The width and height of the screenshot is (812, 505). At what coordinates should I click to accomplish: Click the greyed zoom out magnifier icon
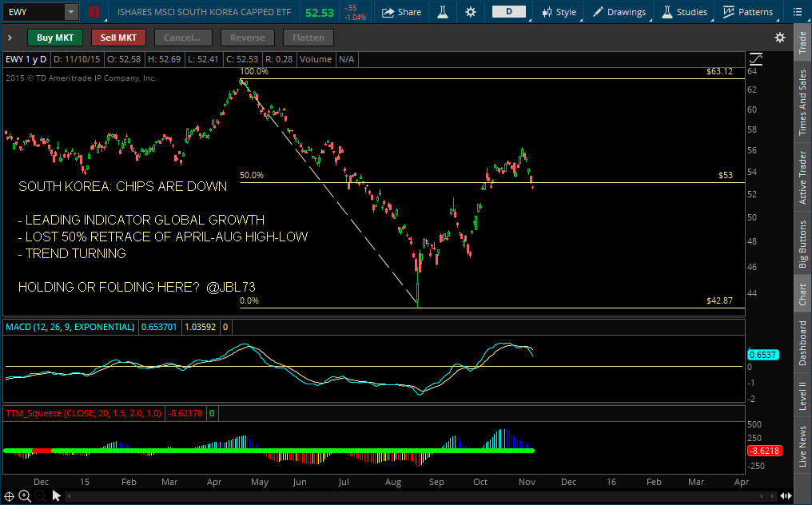click(x=41, y=496)
